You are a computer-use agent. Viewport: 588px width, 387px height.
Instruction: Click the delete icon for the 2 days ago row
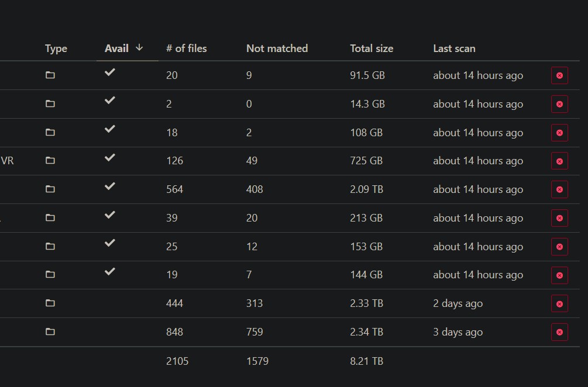(x=559, y=303)
